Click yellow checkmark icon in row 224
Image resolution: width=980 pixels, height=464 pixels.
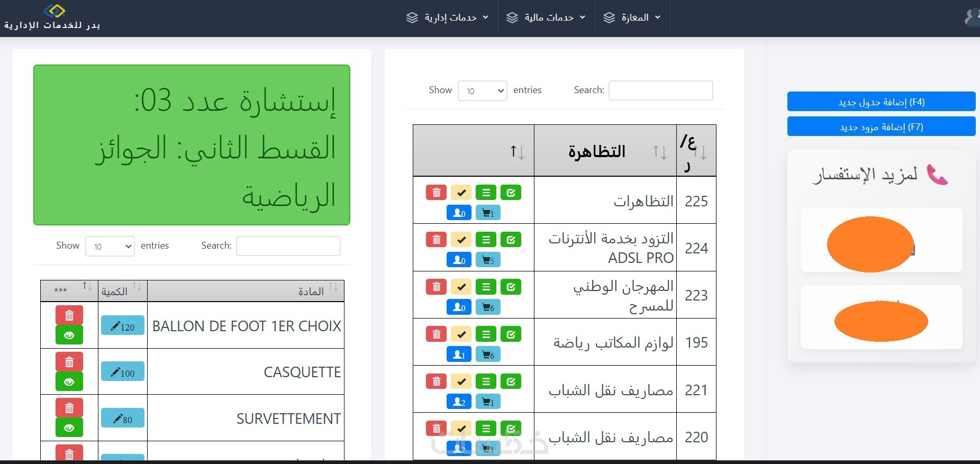click(x=461, y=240)
